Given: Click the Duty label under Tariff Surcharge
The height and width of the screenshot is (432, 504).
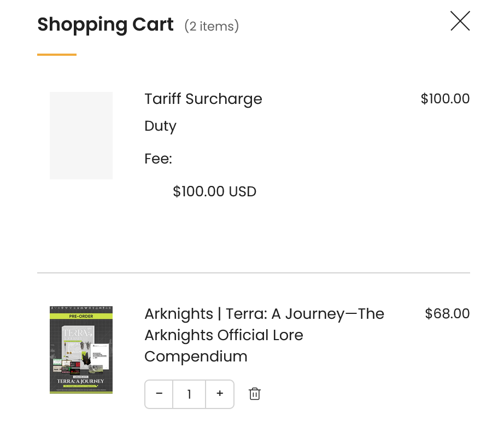Looking at the screenshot, I should click(x=160, y=126).
